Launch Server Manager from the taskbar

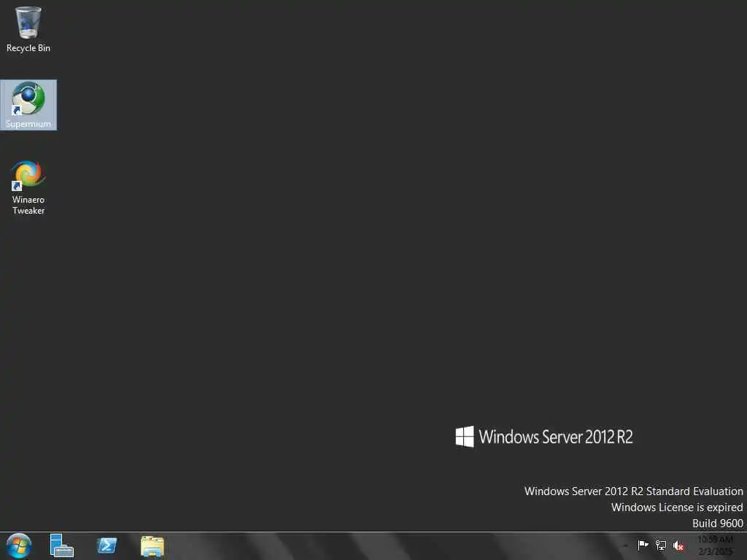(x=61, y=545)
